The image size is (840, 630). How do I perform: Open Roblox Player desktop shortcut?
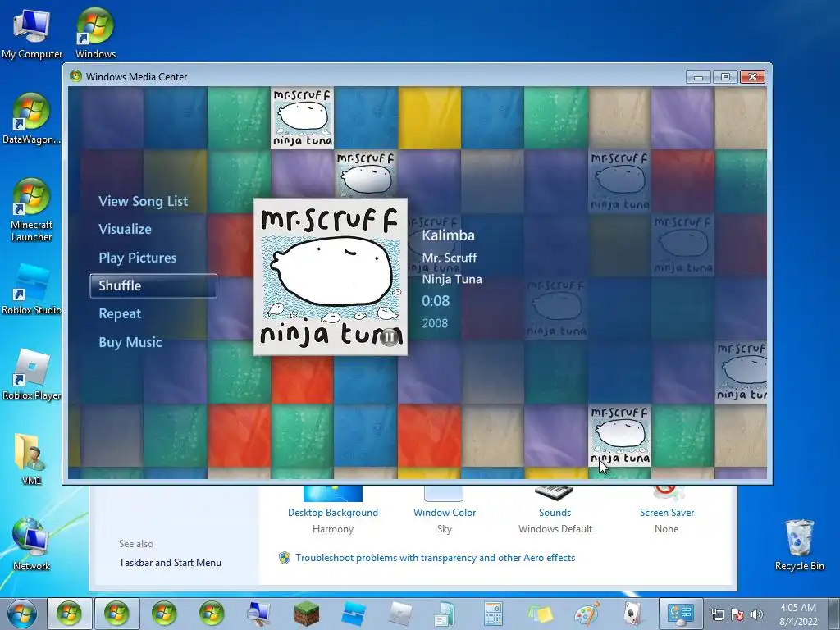(x=31, y=374)
